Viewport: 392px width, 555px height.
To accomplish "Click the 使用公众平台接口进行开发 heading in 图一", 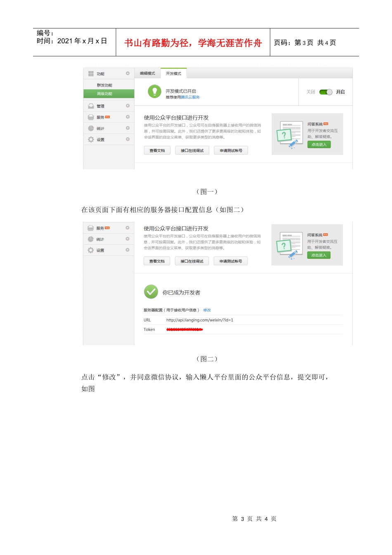I will click(x=176, y=118).
